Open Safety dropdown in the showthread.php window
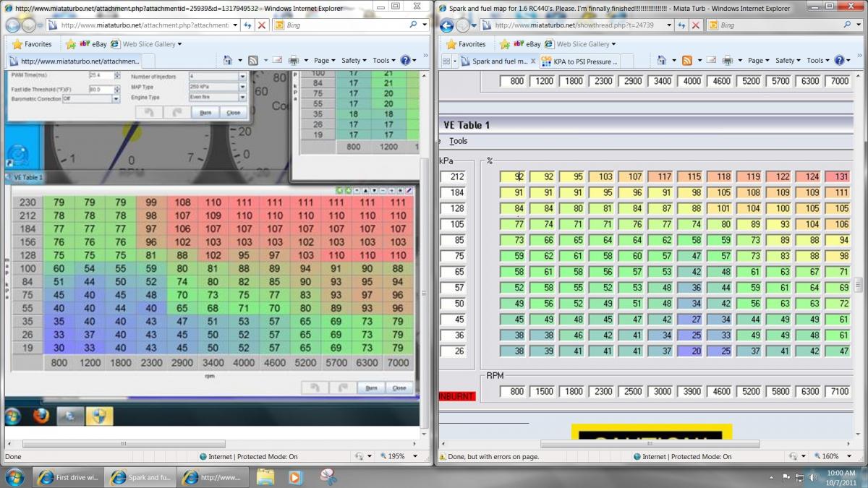This screenshot has width=868, height=488. 788,61
